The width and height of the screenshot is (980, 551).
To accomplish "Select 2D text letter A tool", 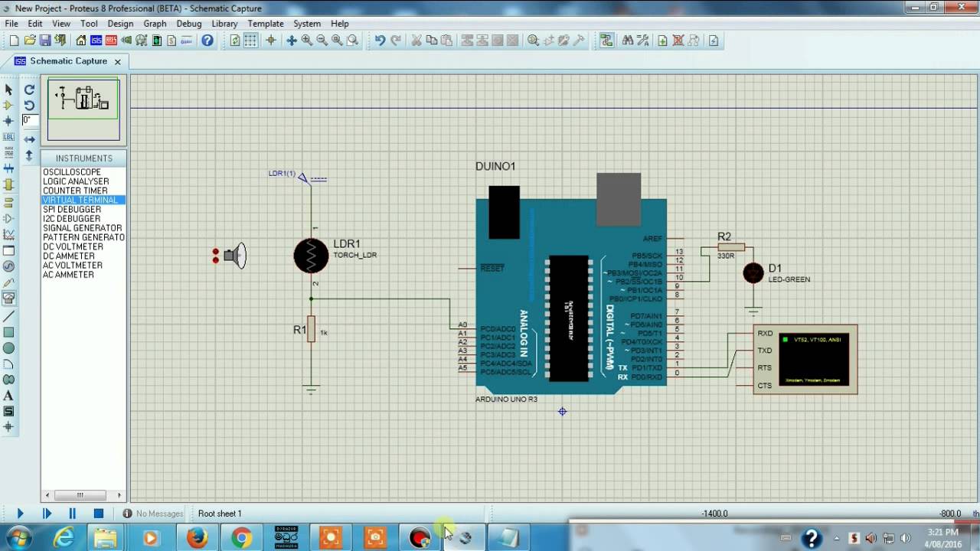I will pos(9,396).
